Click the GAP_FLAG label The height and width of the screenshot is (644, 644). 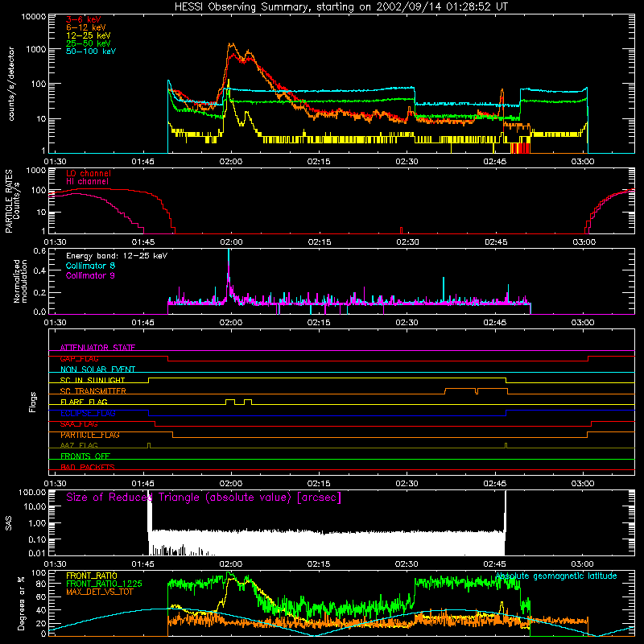click(x=79, y=358)
